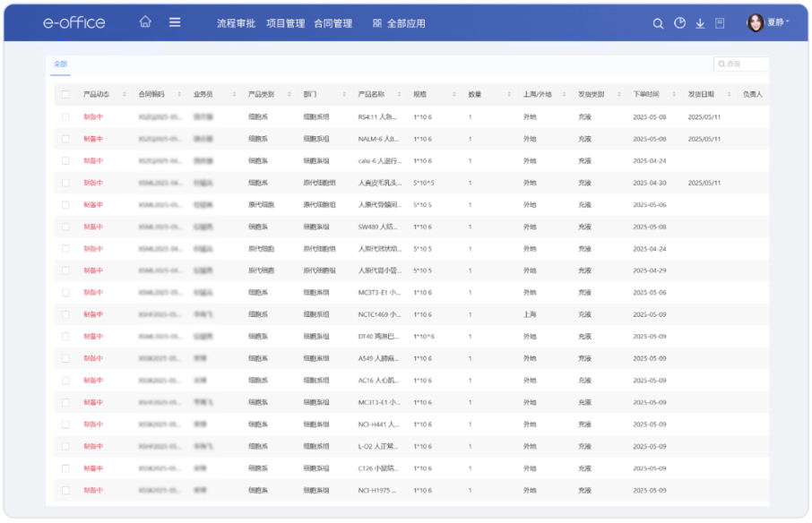Click the 负责人 column header
The image size is (812, 523).
coord(753,94)
